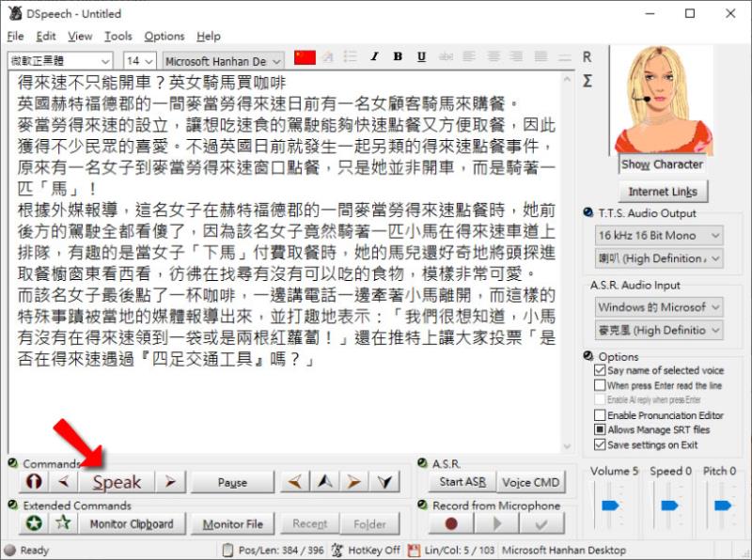Screen dimensions: 752x560
Task: Toggle underline formatting in toolbar
Action: pos(421,57)
